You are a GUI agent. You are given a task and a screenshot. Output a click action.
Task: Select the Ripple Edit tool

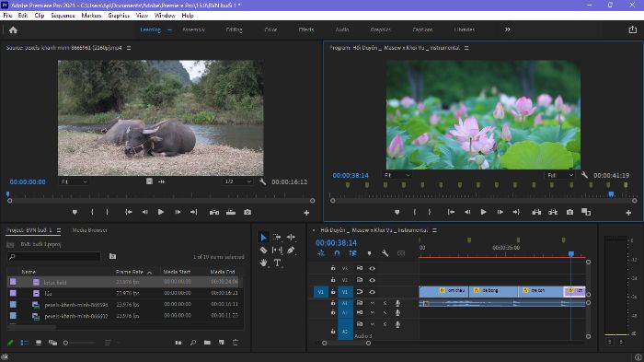[291, 238]
